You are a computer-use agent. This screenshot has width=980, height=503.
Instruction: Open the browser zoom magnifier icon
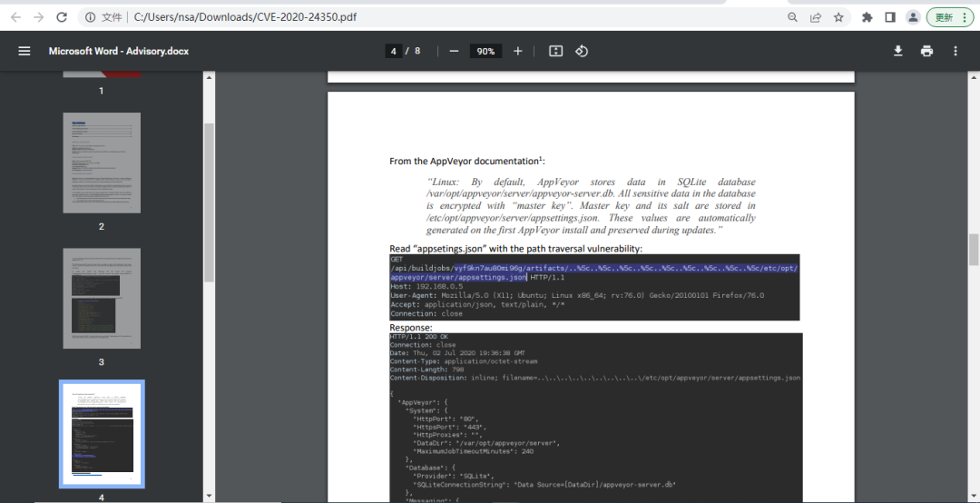pos(792,17)
